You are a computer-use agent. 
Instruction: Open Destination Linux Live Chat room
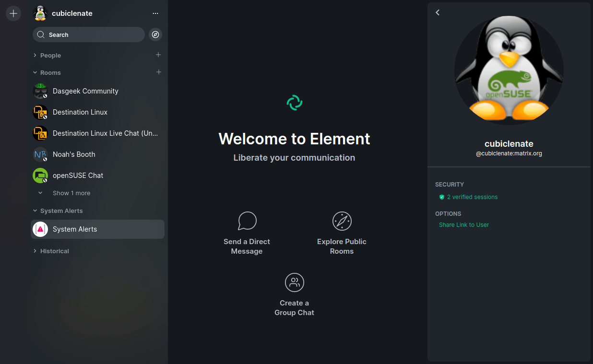click(97, 133)
